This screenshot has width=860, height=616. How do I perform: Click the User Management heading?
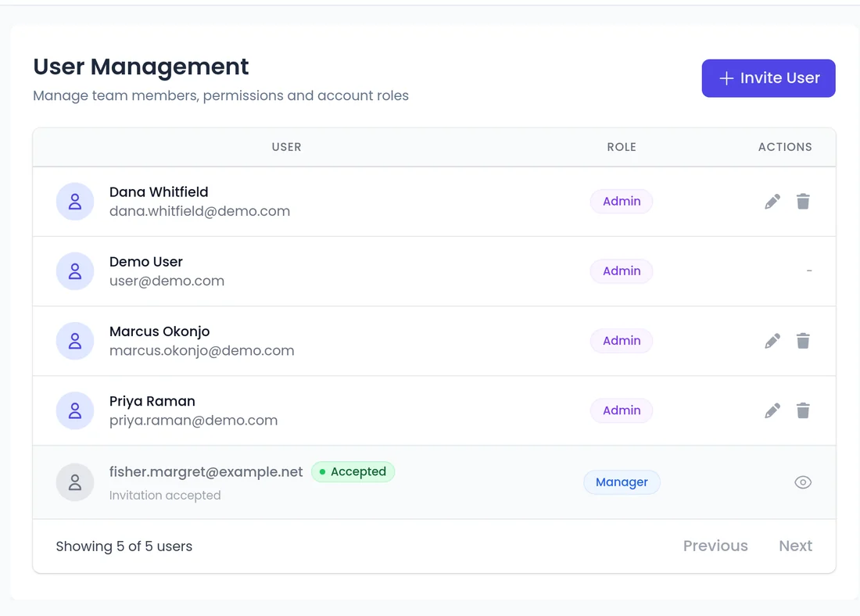[141, 67]
